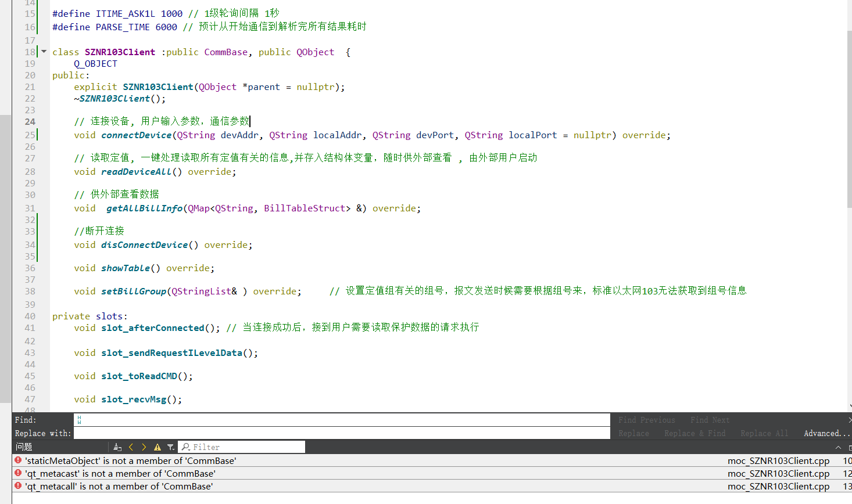Open moc_SZNR103Client.cpp from the qt_metacall row
This screenshot has height=504, width=852.
click(779, 486)
